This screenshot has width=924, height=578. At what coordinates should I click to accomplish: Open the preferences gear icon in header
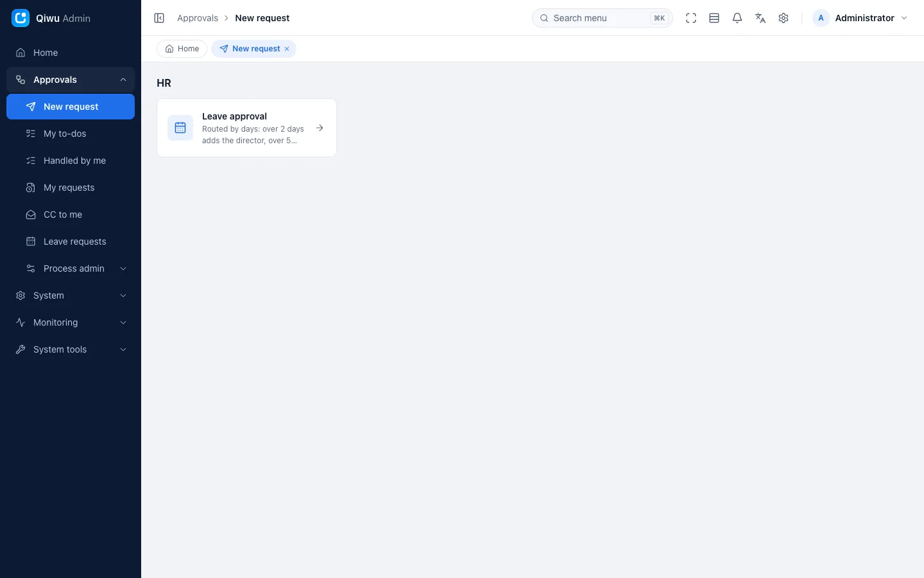[x=783, y=18]
